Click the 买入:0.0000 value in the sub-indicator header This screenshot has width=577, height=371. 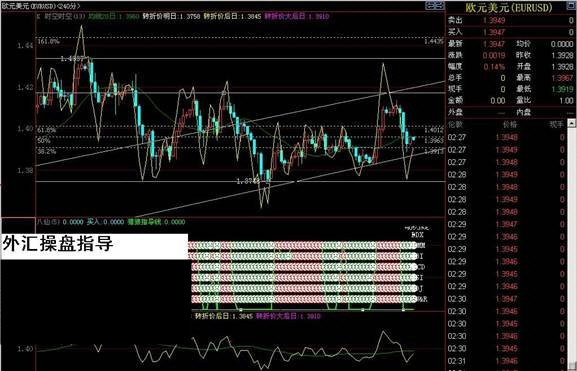pyautogui.click(x=105, y=222)
